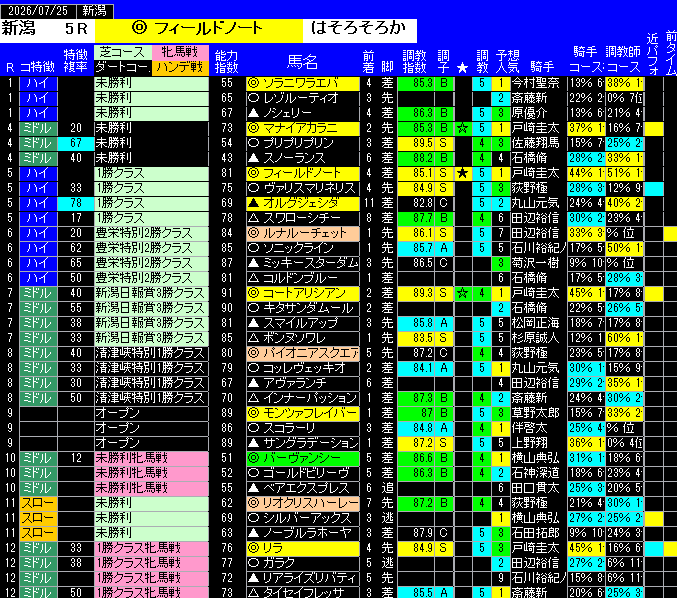Select horse マナイアカラニ

(x=303, y=128)
